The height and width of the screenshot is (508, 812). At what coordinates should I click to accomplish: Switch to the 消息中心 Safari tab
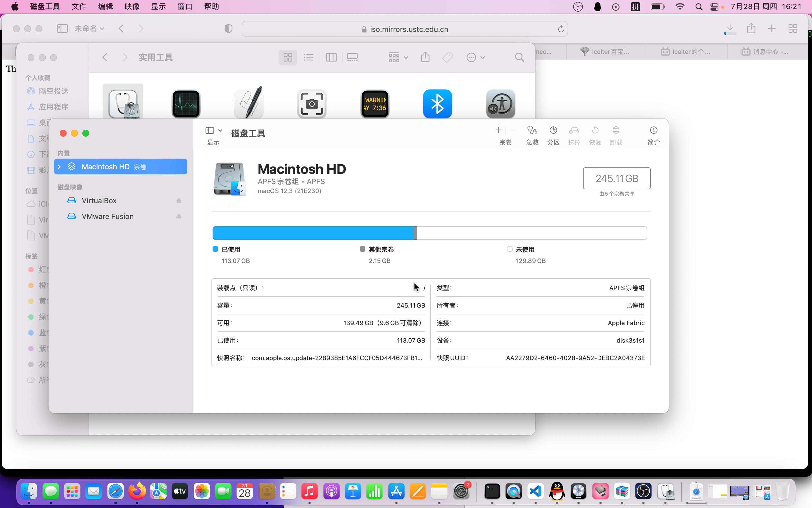(x=767, y=52)
